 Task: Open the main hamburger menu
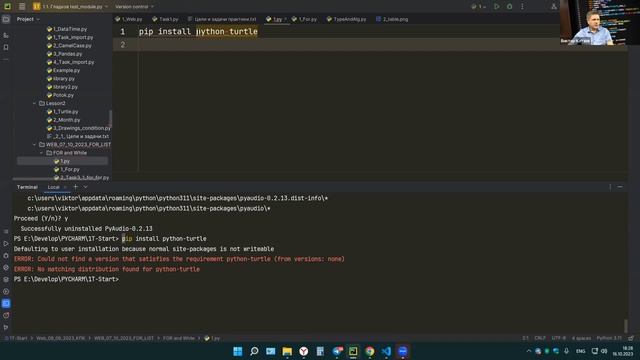pos(22,7)
